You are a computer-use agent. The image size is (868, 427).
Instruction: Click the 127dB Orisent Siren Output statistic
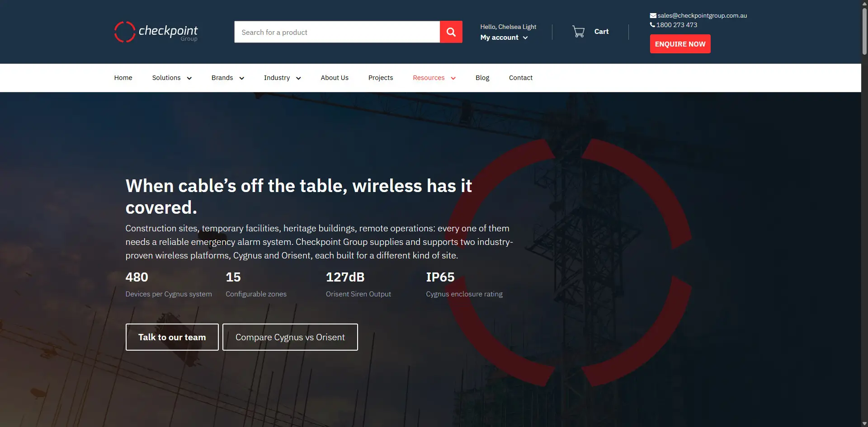tap(359, 285)
